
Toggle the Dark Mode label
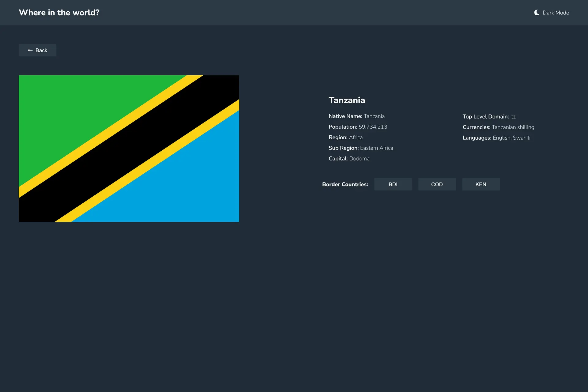tap(556, 13)
